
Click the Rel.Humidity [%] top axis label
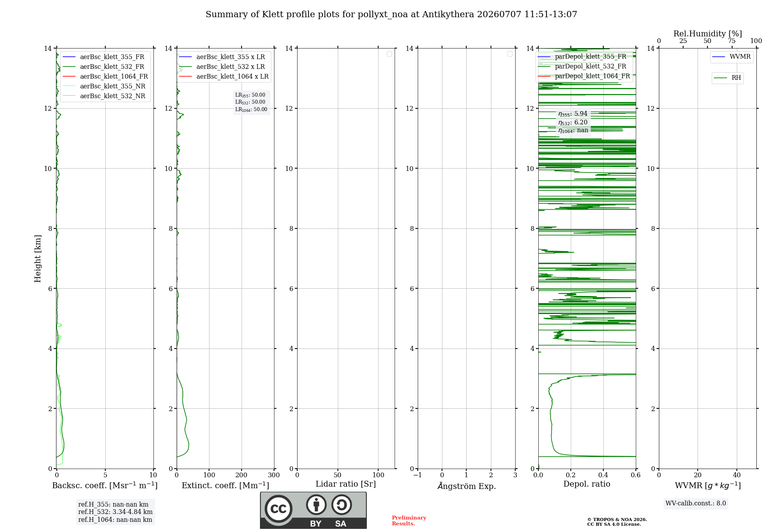coord(707,34)
